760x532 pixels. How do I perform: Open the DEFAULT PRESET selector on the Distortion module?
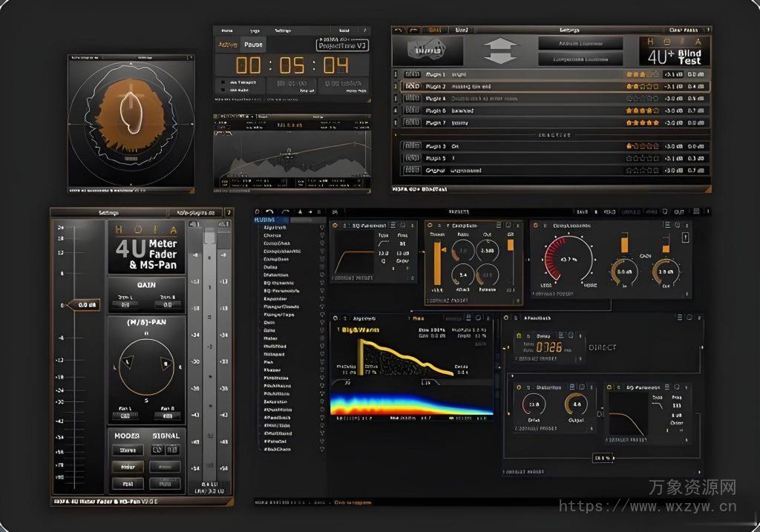point(537,428)
